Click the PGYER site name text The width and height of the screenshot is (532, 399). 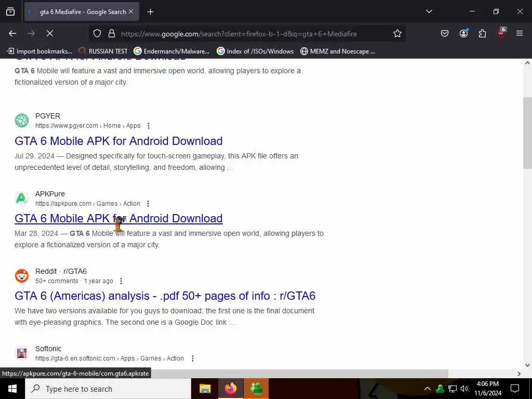[x=48, y=116]
